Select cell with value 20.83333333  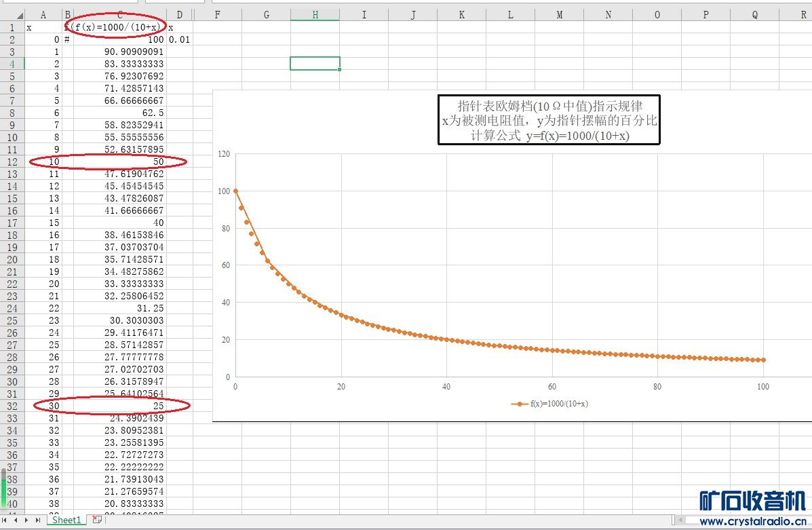pyautogui.click(x=119, y=504)
